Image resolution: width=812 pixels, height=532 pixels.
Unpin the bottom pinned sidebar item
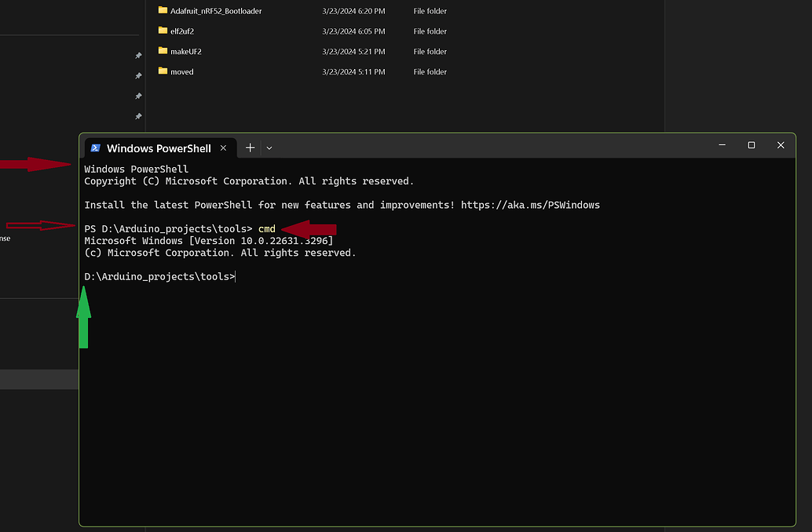pos(137,117)
